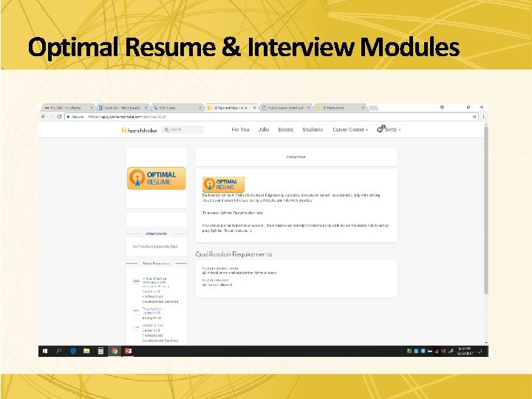
Task: Click the taskbar clock and date
Action: tap(465, 351)
